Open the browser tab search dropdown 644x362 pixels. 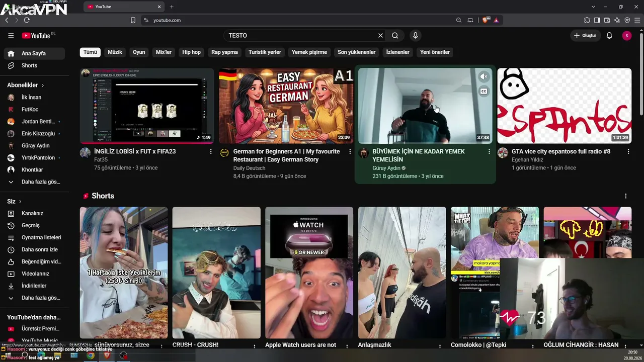[593, 7]
